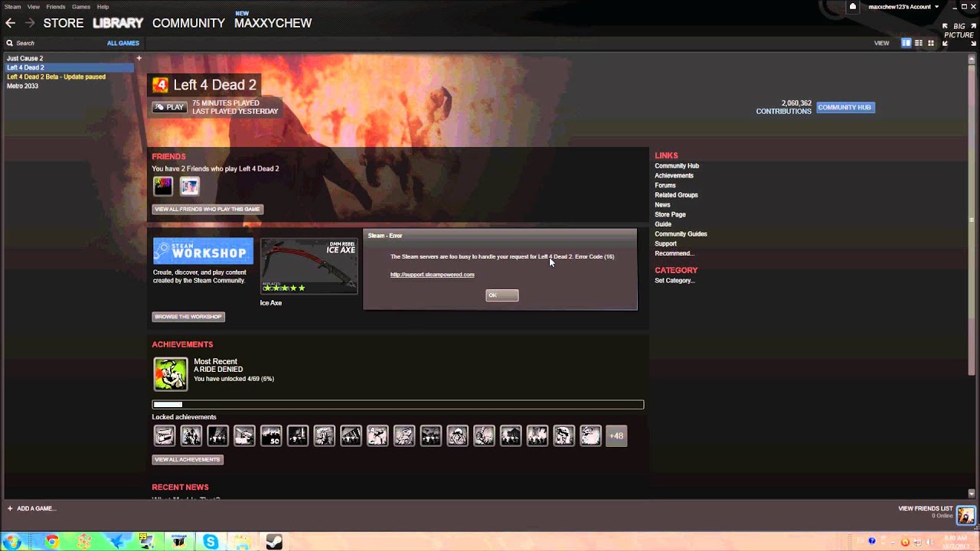
Task: Click the search magnifier icon
Action: 10,44
